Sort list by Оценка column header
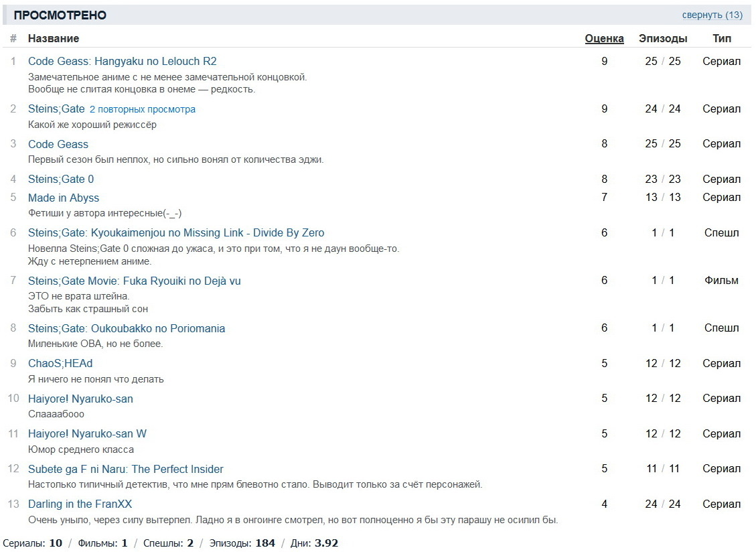The height and width of the screenshot is (556, 756). coord(604,39)
